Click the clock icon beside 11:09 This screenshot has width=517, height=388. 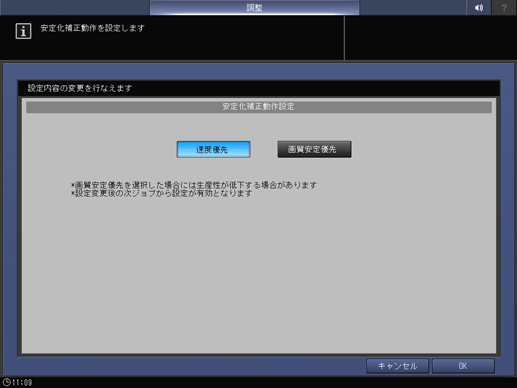point(7,382)
